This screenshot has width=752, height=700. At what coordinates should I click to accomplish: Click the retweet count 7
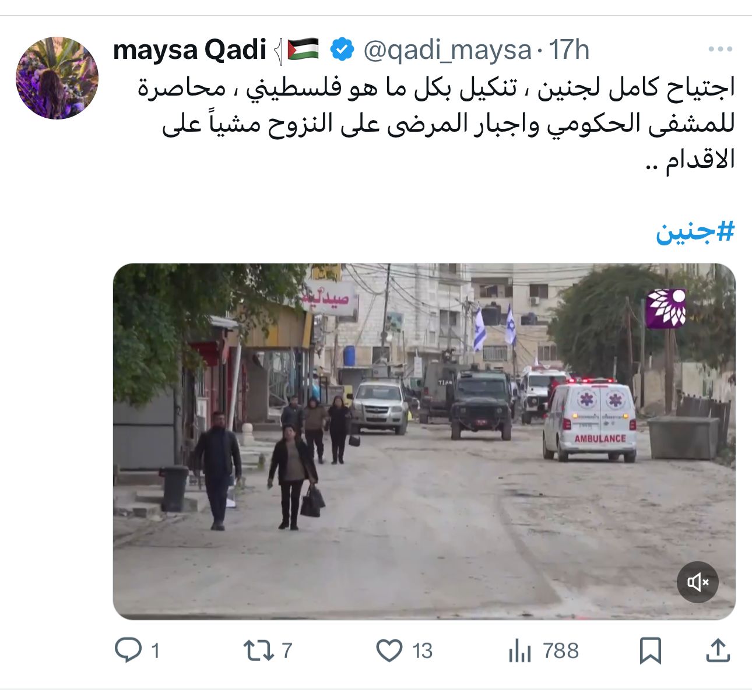click(286, 650)
